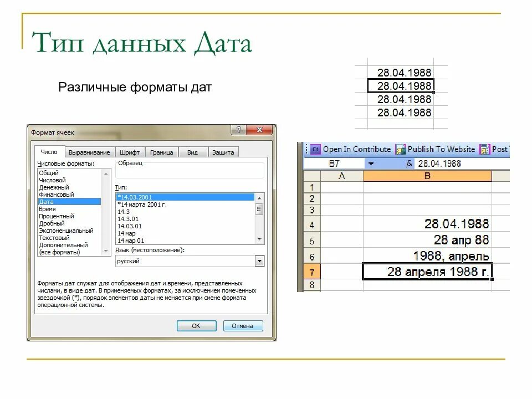Choose the 14.3.01 date type
The height and width of the screenshot is (399, 532).
185,219
